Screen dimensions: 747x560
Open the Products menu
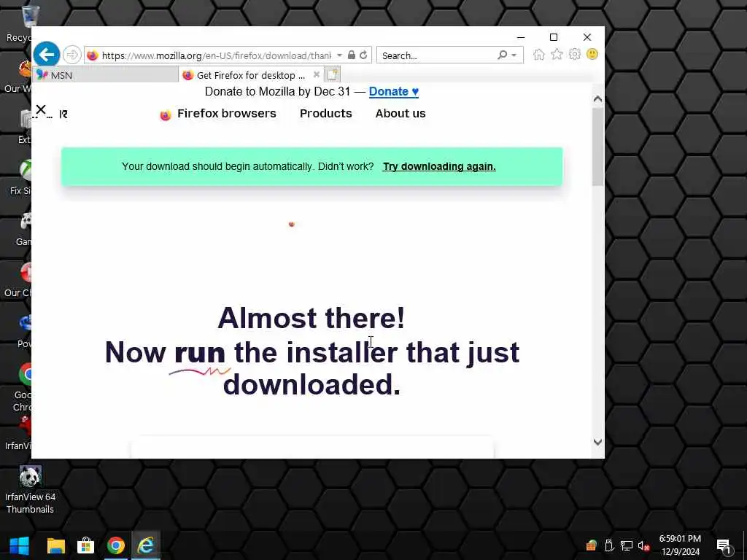326,113
